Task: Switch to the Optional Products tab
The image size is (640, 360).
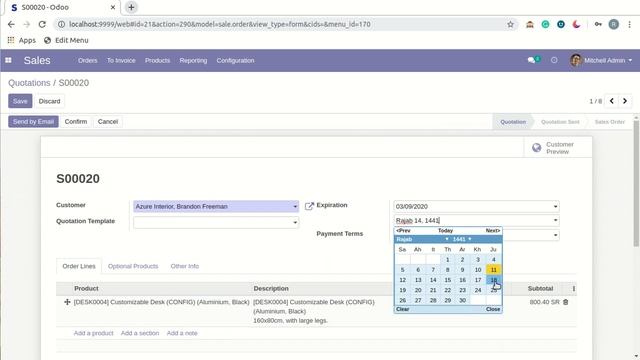Action: (x=133, y=266)
